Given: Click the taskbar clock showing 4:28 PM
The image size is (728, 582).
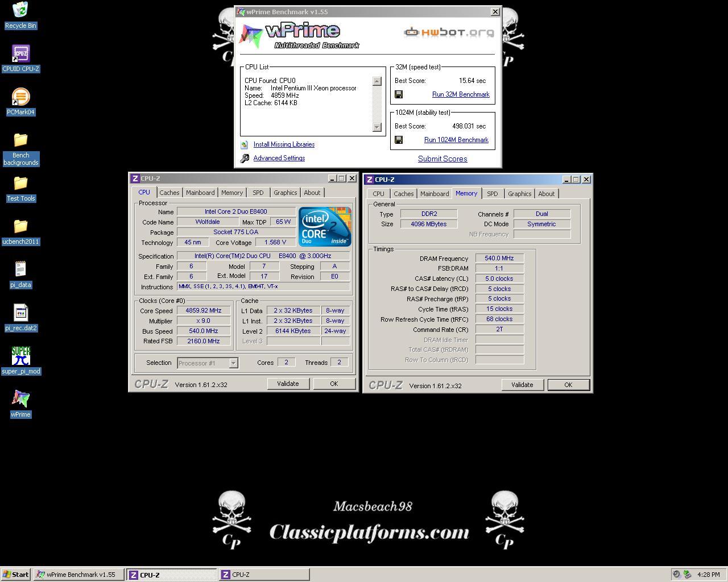Looking at the screenshot, I should (x=708, y=575).
